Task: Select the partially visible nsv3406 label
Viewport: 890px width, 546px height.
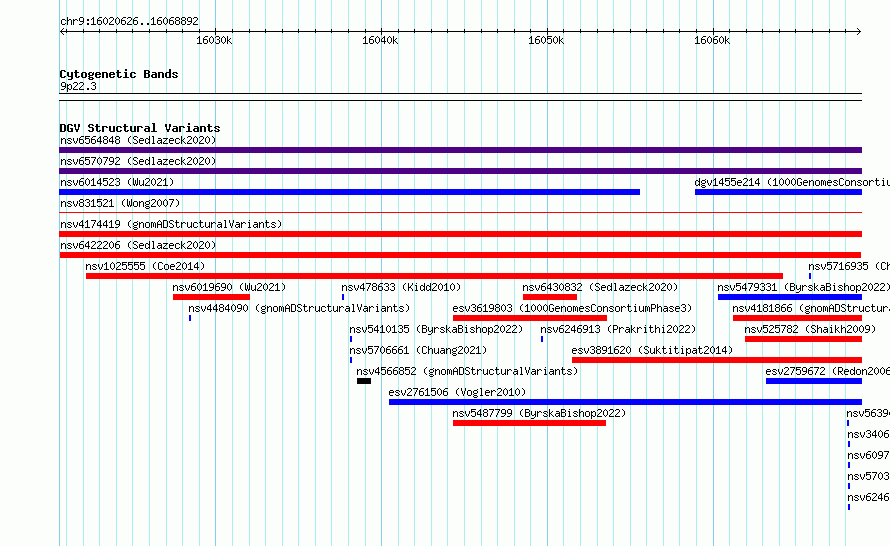Action: (x=868, y=434)
